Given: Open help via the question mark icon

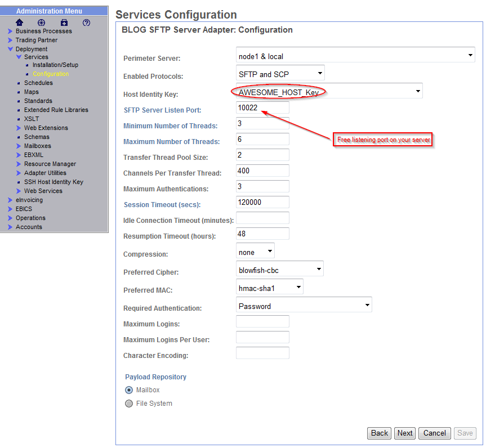Looking at the screenshot, I should coord(86,23).
